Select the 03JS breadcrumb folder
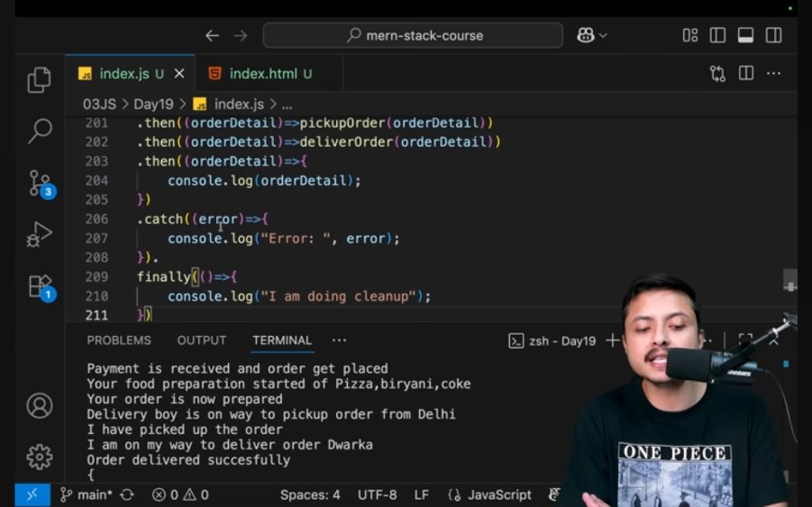The height and width of the screenshot is (507, 812). (x=99, y=104)
